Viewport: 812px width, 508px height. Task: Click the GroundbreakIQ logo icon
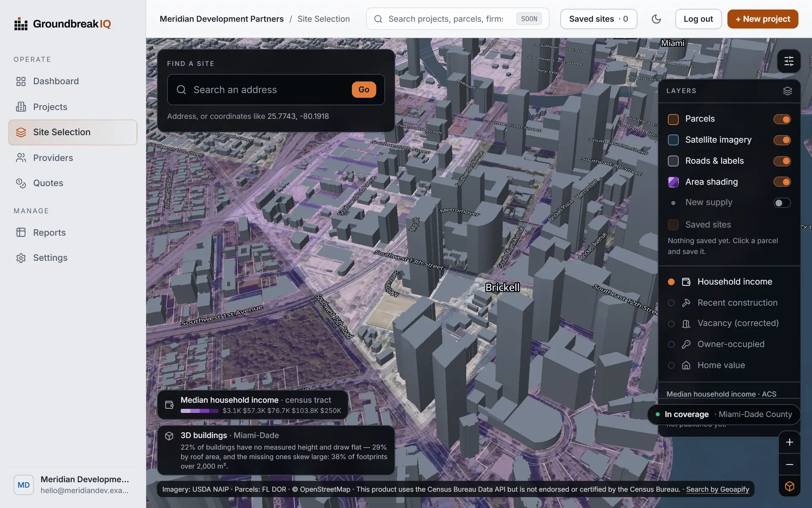click(21, 24)
